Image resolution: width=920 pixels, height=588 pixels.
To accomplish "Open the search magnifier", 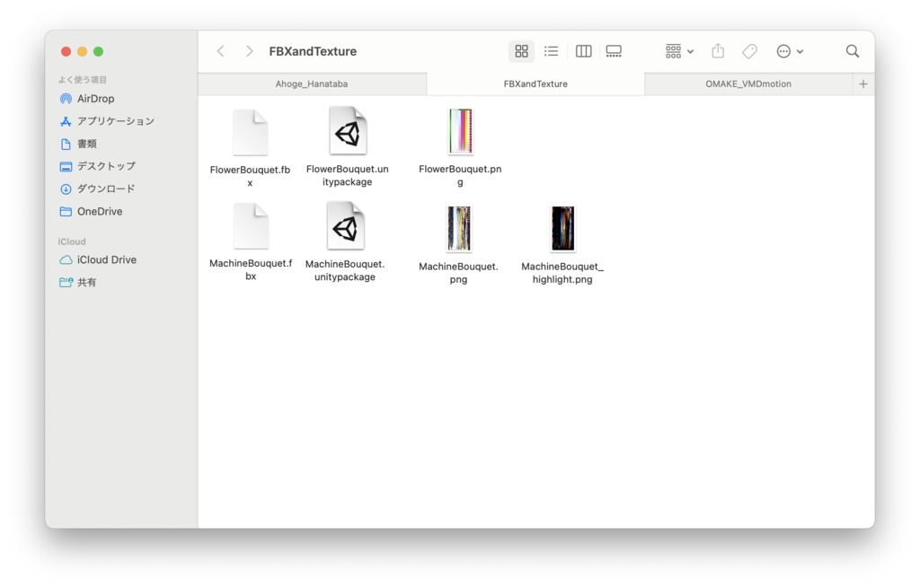I will click(853, 51).
